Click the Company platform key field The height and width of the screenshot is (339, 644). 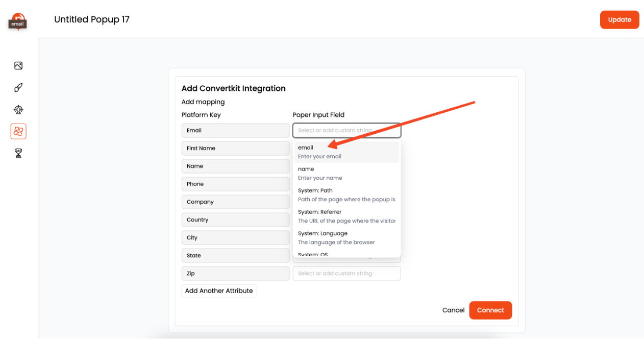pyautogui.click(x=236, y=202)
